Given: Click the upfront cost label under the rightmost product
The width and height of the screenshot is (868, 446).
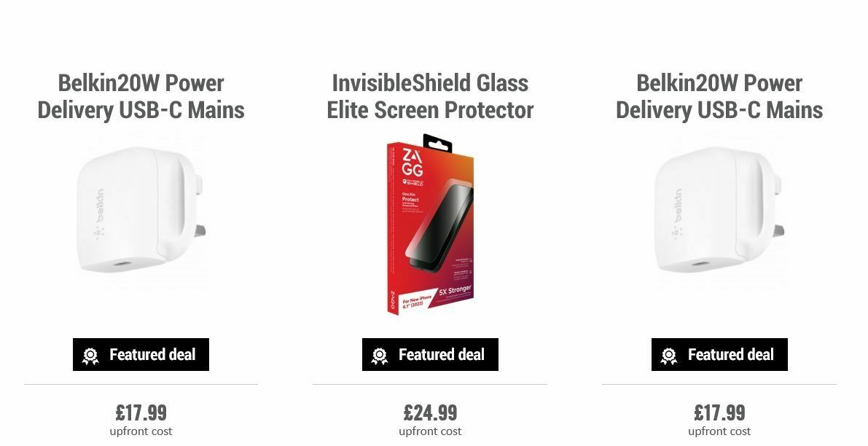Looking at the screenshot, I should click(x=719, y=431).
